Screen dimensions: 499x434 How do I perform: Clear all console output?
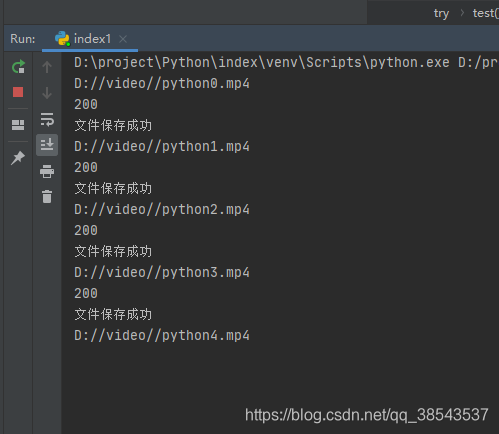[47, 197]
